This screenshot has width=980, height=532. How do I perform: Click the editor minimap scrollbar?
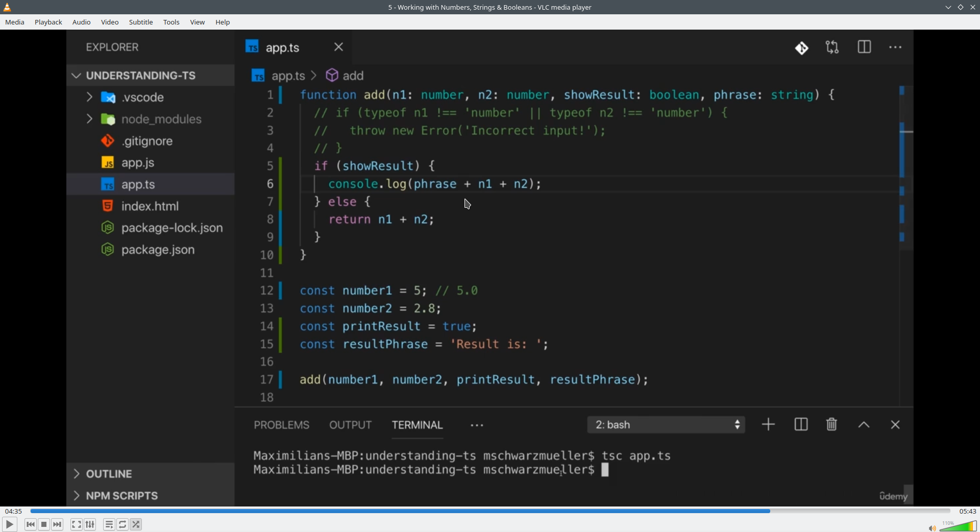(x=906, y=168)
